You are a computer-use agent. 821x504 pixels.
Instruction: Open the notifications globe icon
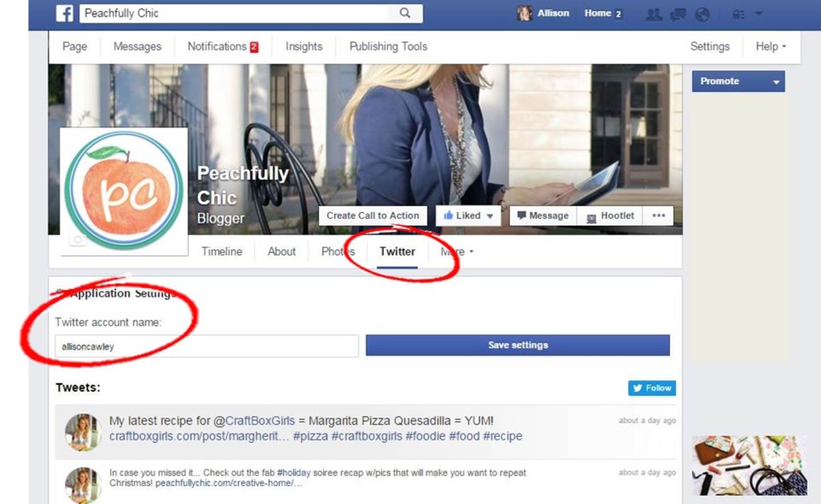[x=702, y=14]
